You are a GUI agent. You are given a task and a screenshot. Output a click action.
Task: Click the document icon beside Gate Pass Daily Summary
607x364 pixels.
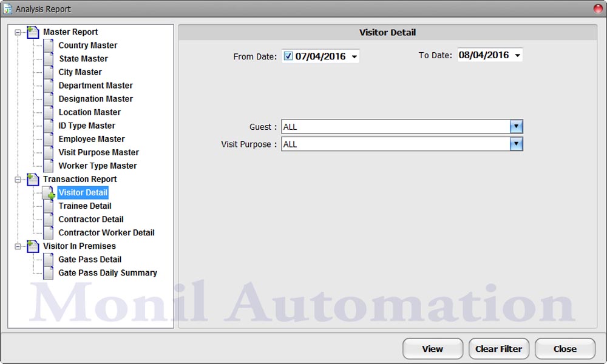pyautogui.click(x=49, y=273)
